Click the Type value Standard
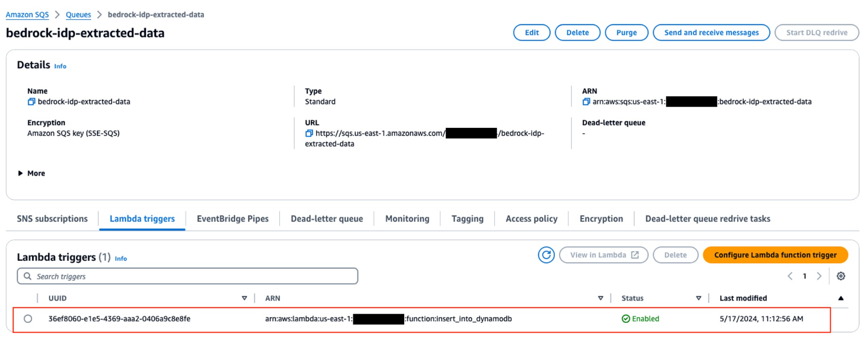 tap(320, 102)
